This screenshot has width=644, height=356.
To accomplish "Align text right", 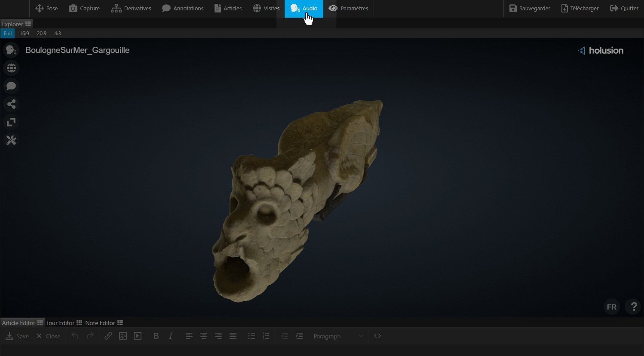I will (x=218, y=336).
